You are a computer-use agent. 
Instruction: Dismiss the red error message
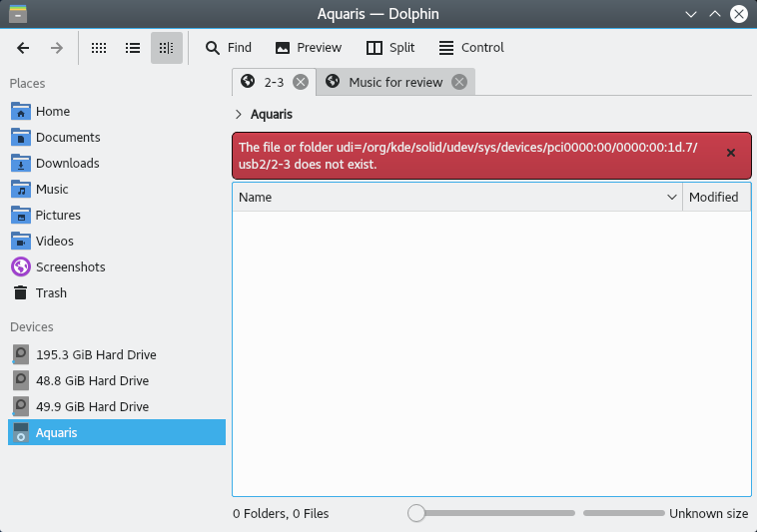731,153
